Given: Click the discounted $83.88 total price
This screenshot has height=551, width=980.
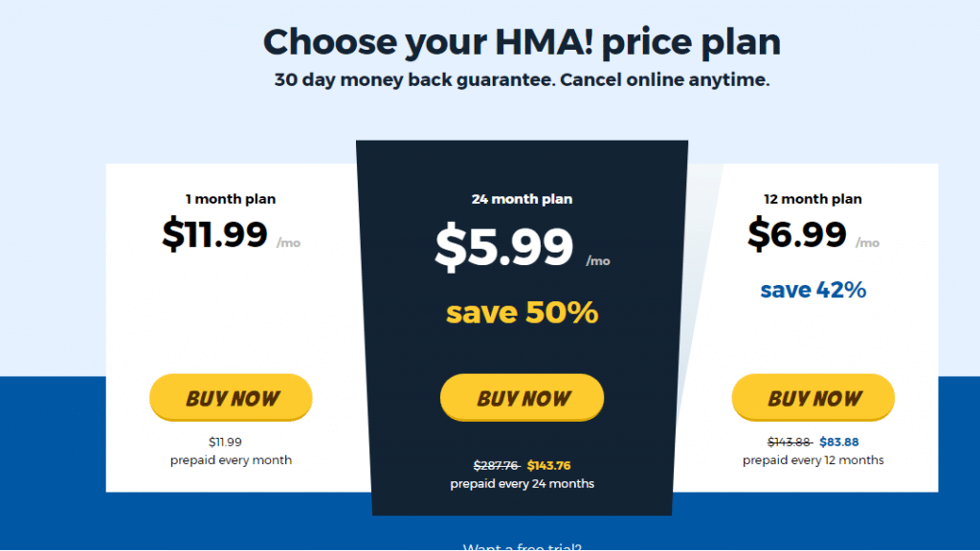Looking at the screenshot, I should click(839, 442).
